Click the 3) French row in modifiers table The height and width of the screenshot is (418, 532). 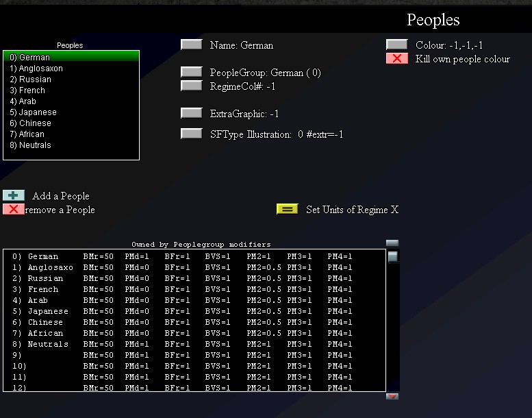[194, 289]
